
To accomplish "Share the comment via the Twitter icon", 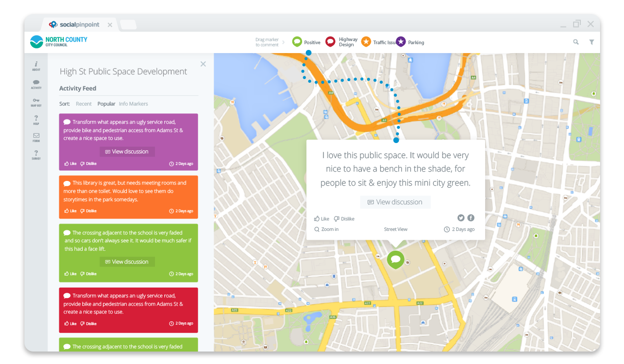I will click(x=461, y=218).
